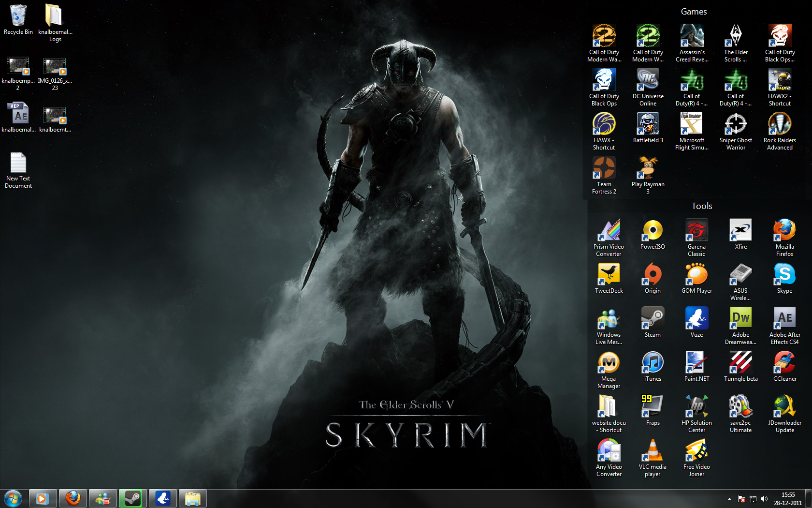Open the Fraps shortcut
The height and width of the screenshot is (508, 812).
coord(652,406)
